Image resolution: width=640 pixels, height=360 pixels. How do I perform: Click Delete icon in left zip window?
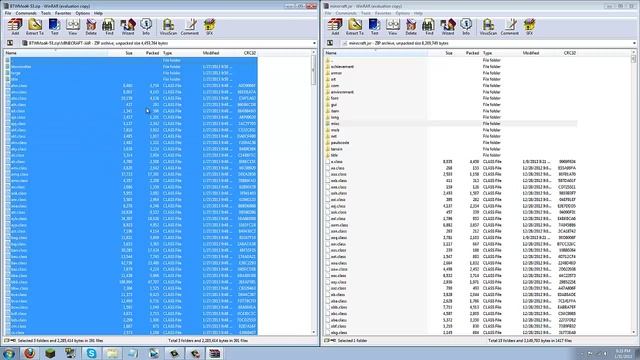point(91,27)
